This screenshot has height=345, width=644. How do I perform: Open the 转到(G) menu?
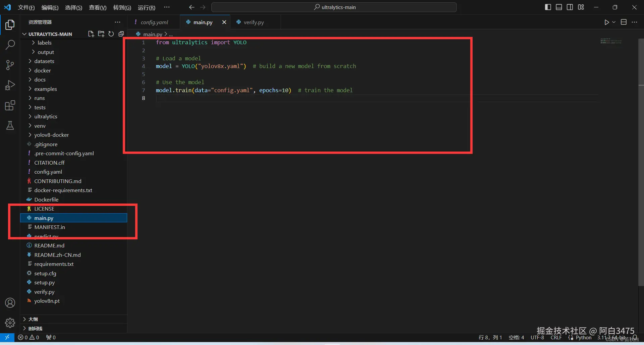click(122, 7)
